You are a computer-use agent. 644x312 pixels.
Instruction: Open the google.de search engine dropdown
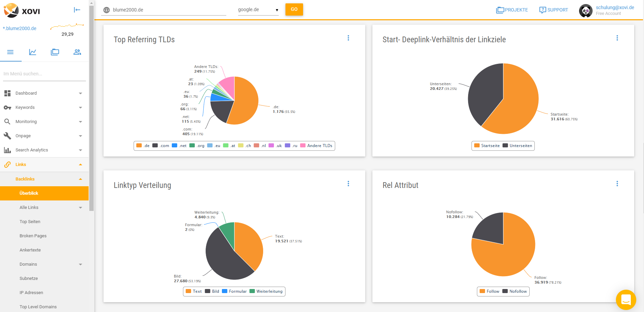[258, 10]
